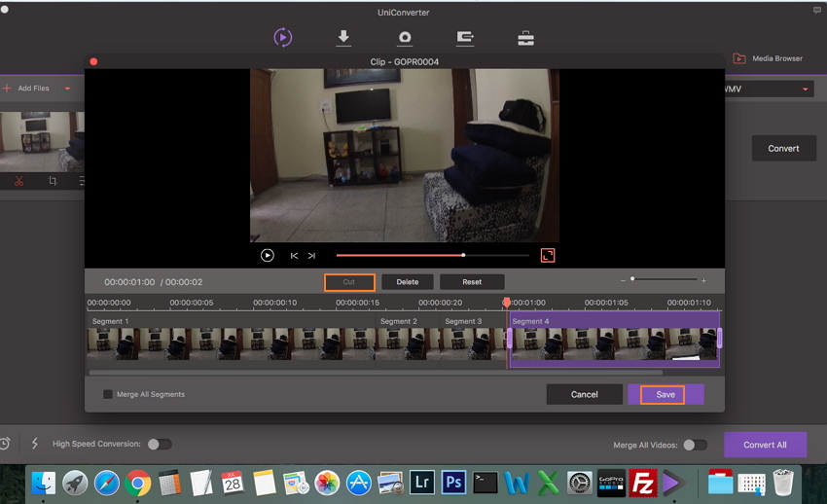Select Segment 1 on the timeline

231,338
